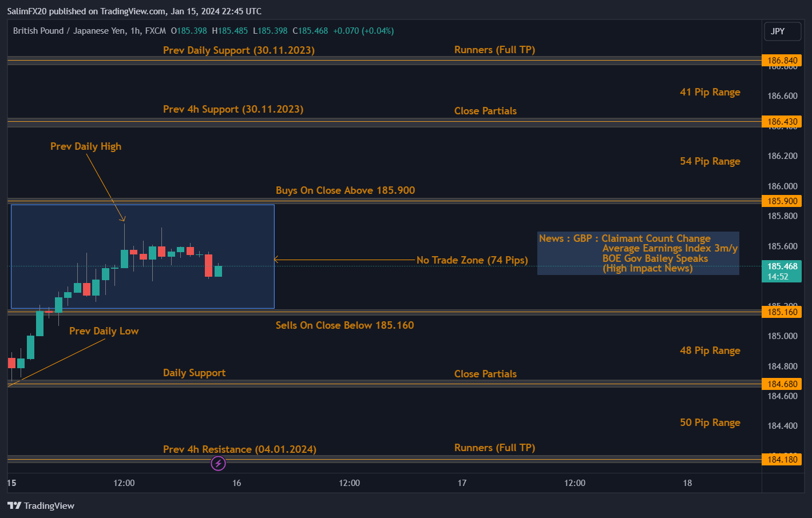Click the TradingView logo
The image size is (812, 518).
tap(41, 505)
